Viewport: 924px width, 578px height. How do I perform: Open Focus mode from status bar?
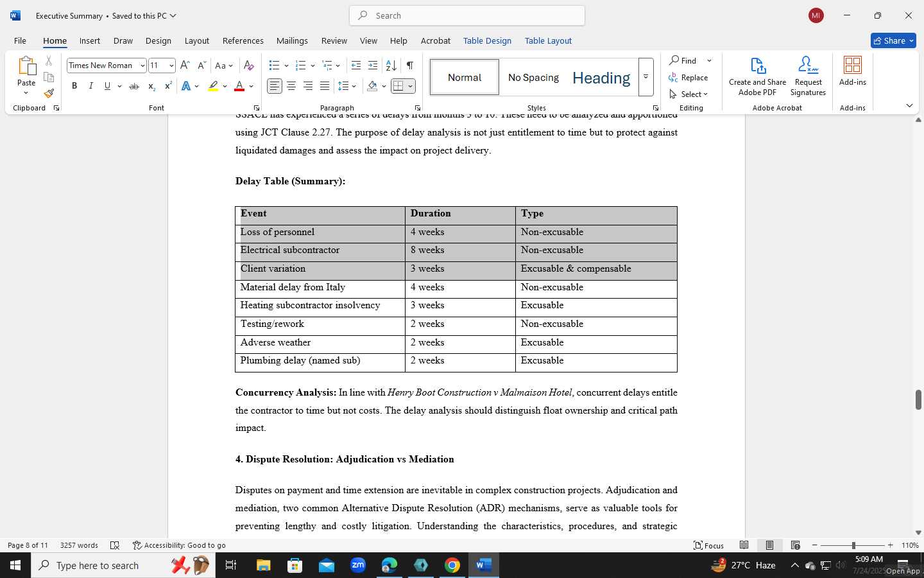point(709,545)
